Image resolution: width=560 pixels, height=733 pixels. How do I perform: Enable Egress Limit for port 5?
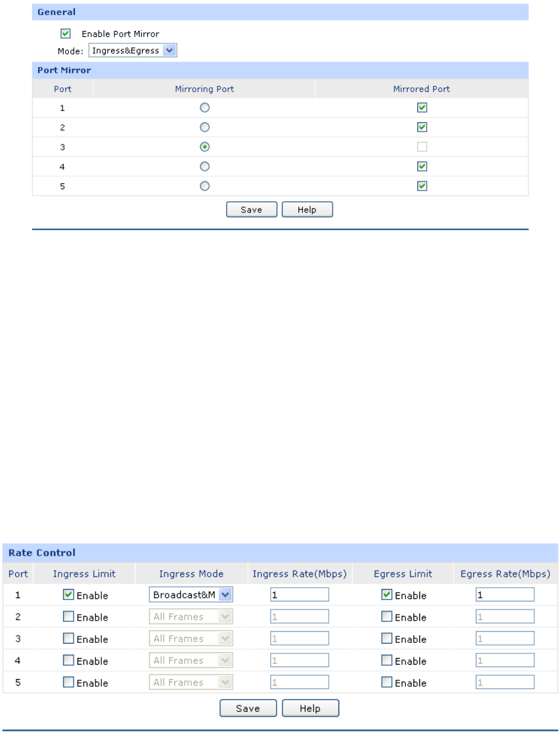click(x=386, y=682)
